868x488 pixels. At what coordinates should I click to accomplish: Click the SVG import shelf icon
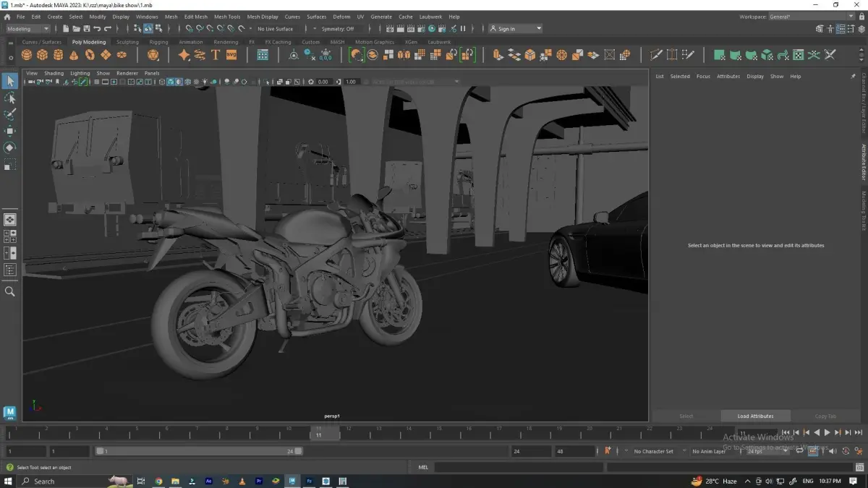click(x=231, y=55)
